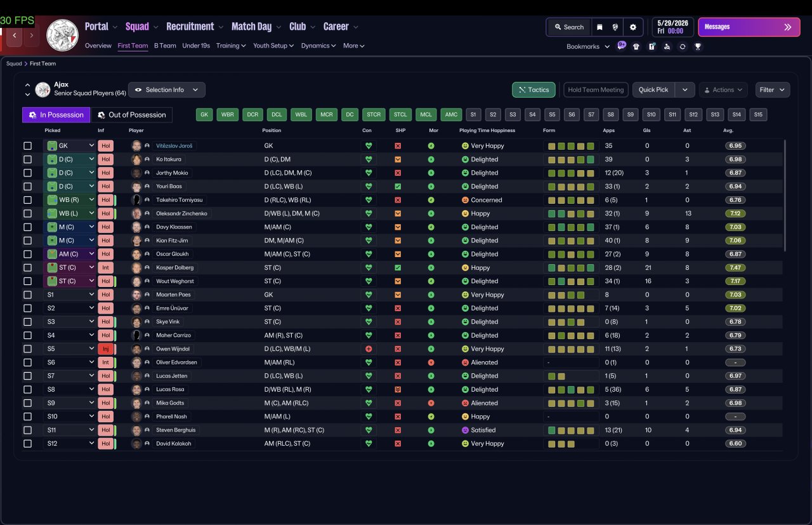This screenshot has width=812, height=525.
Task: Select the STCR position slot button
Action: point(374,115)
